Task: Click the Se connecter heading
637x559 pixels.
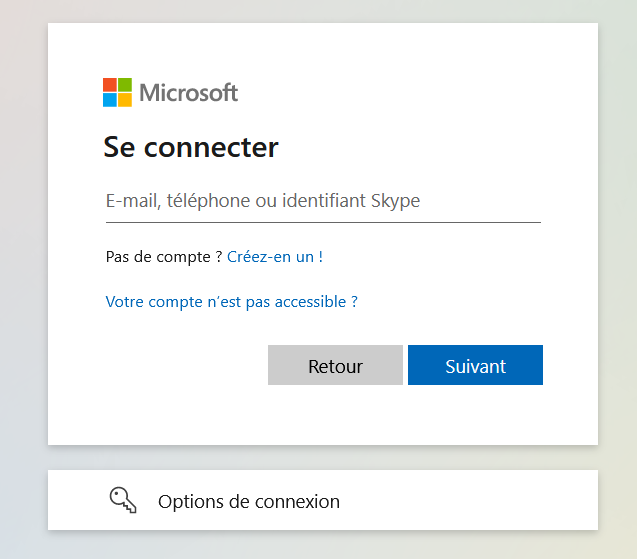Action: 191,148
